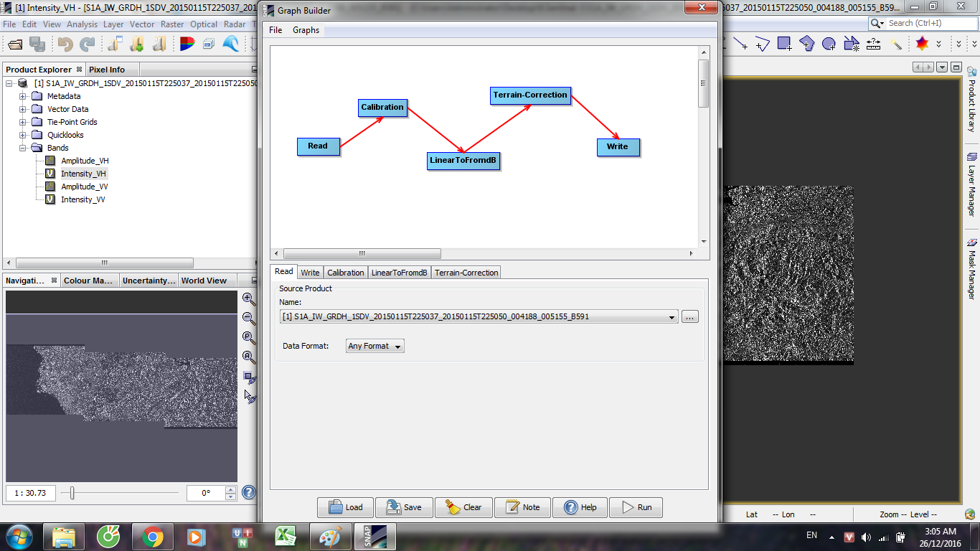This screenshot has height=551, width=980.
Task: Select the draw line tool
Action: [x=740, y=44]
